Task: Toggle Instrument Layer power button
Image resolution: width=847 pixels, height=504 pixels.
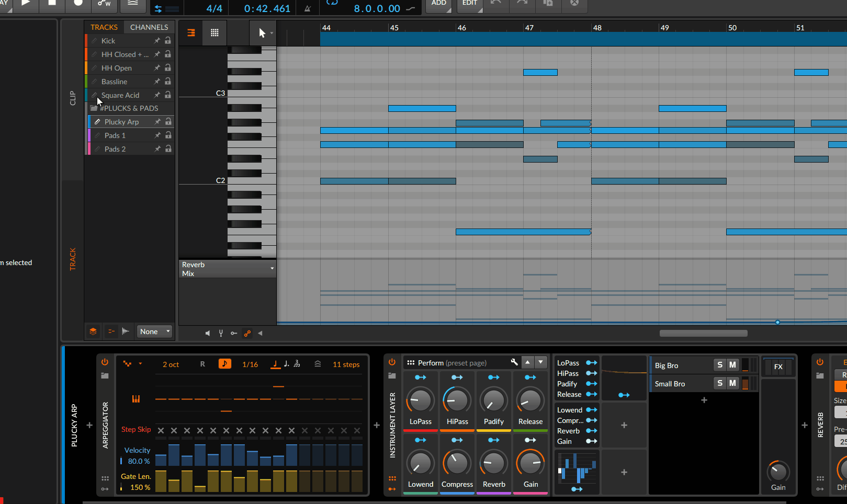Action: (392, 362)
